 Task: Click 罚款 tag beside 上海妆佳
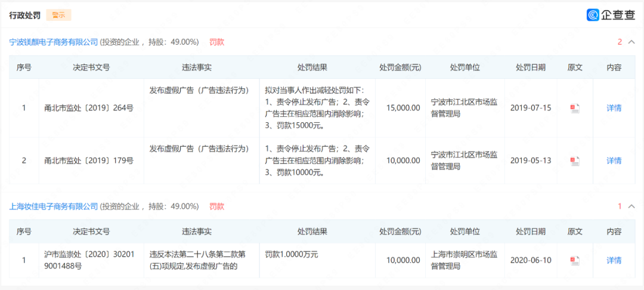tap(217, 206)
